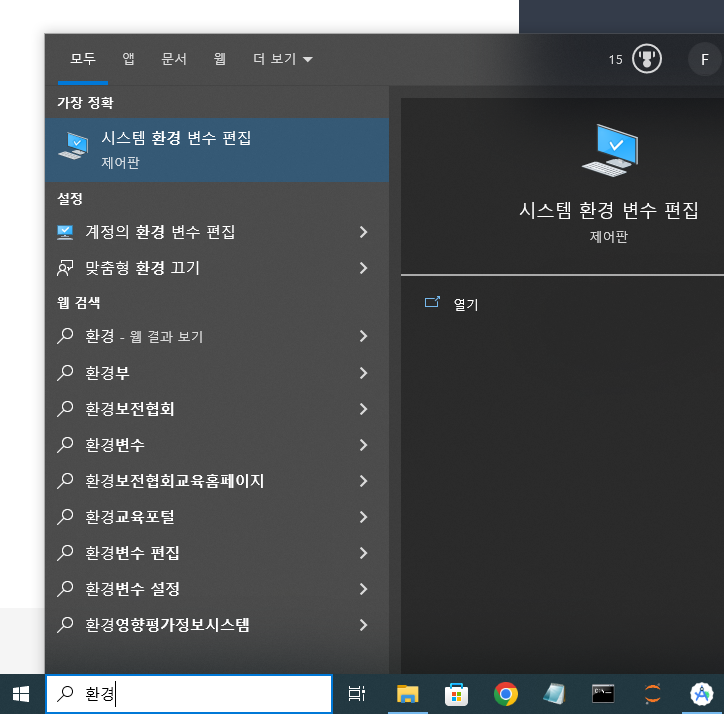The width and height of the screenshot is (724, 714).
Task: Select the 환경변수 설정 suggestion
Action: click(x=217, y=589)
